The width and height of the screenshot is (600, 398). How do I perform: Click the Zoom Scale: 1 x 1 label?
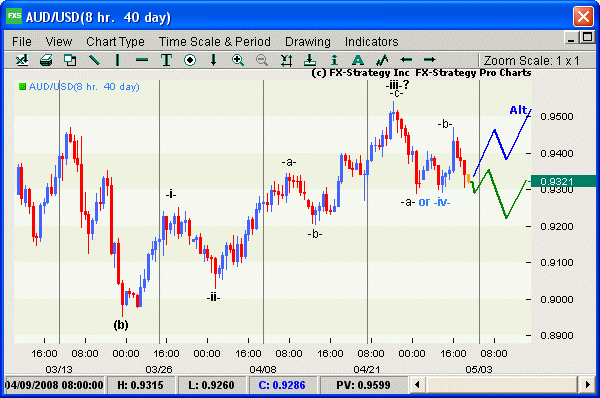coord(532,60)
